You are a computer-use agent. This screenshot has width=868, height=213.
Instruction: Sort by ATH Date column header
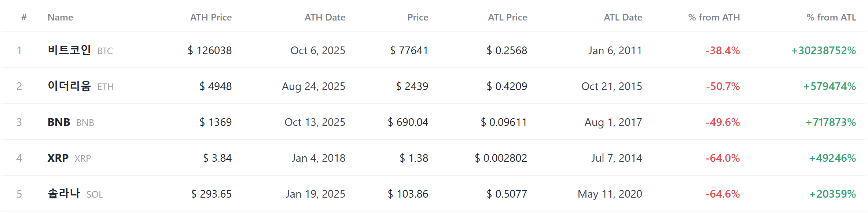(x=325, y=17)
